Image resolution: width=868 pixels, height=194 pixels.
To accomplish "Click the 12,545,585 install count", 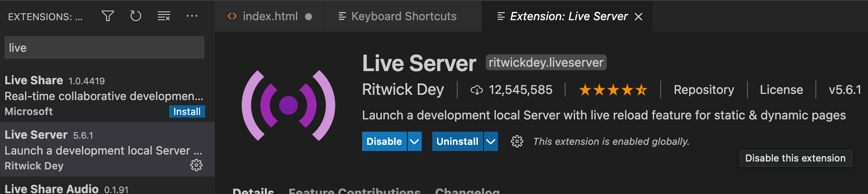I will tap(520, 90).
